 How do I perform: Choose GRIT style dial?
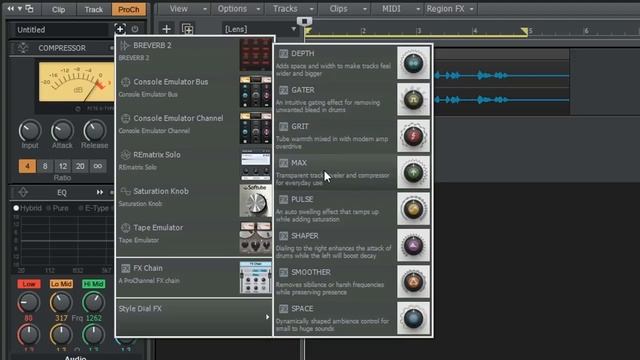[353, 136]
